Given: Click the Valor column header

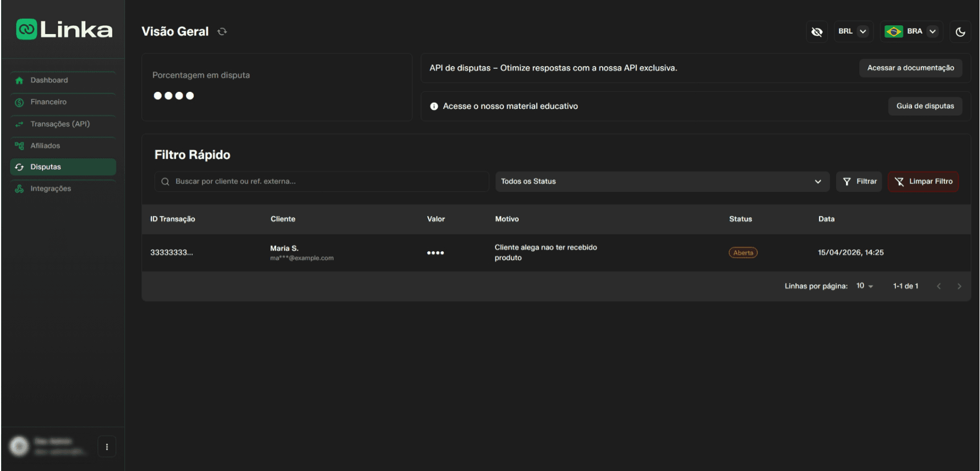Looking at the screenshot, I should point(436,219).
